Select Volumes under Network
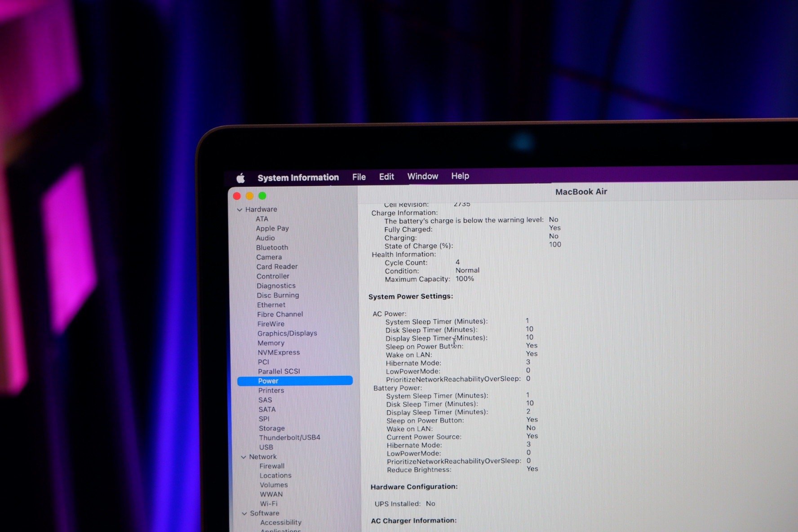The height and width of the screenshot is (532, 798). coord(274,485)
